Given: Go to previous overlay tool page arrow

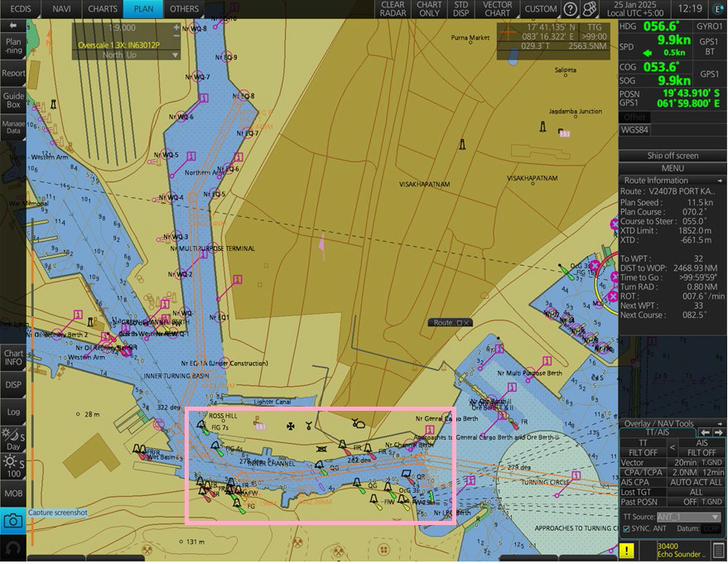Looking at the screenshot, I should [x=705, y=432].
